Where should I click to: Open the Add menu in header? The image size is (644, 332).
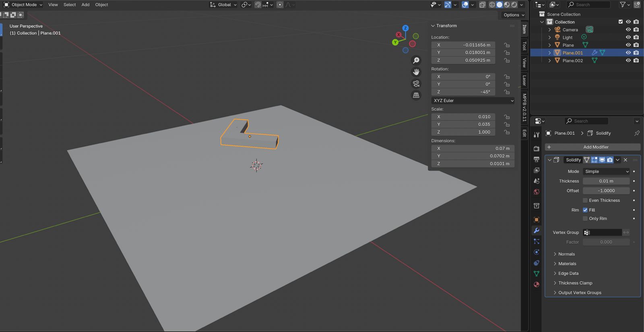click(x=85, y=5)
